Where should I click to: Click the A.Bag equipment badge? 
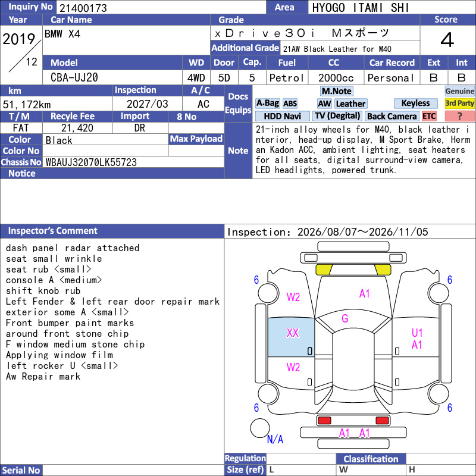click(x=267, y=104)
